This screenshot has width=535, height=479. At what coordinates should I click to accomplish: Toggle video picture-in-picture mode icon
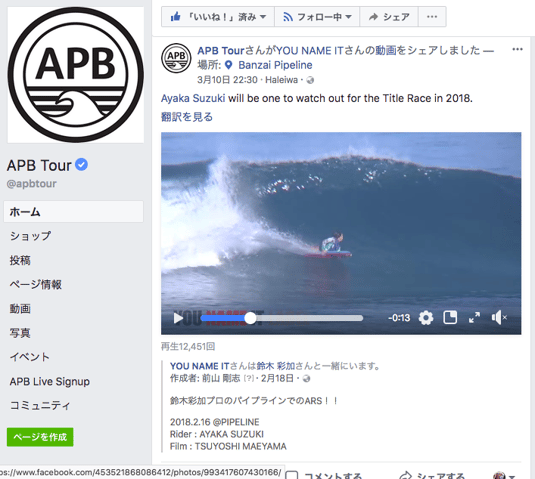[450, 318]
